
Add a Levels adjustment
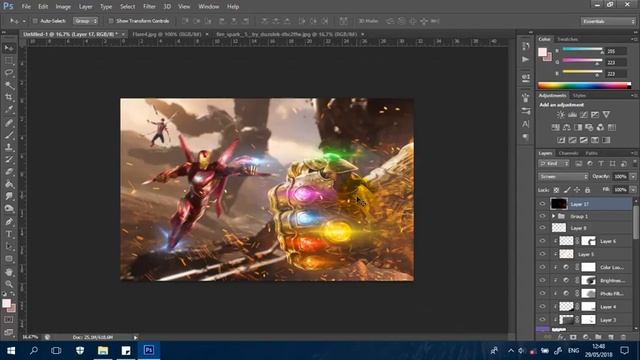572,115
